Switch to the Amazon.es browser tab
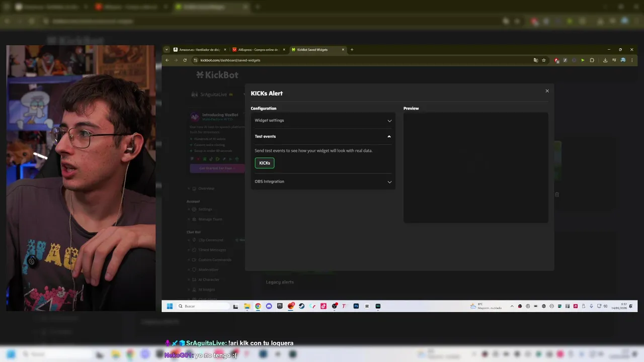 200,50
